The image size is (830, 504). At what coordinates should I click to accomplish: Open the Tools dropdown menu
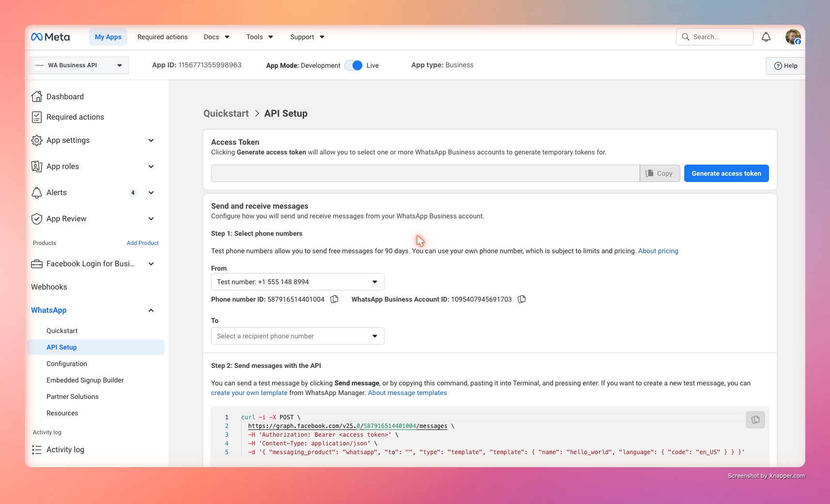tap(260, 37)
